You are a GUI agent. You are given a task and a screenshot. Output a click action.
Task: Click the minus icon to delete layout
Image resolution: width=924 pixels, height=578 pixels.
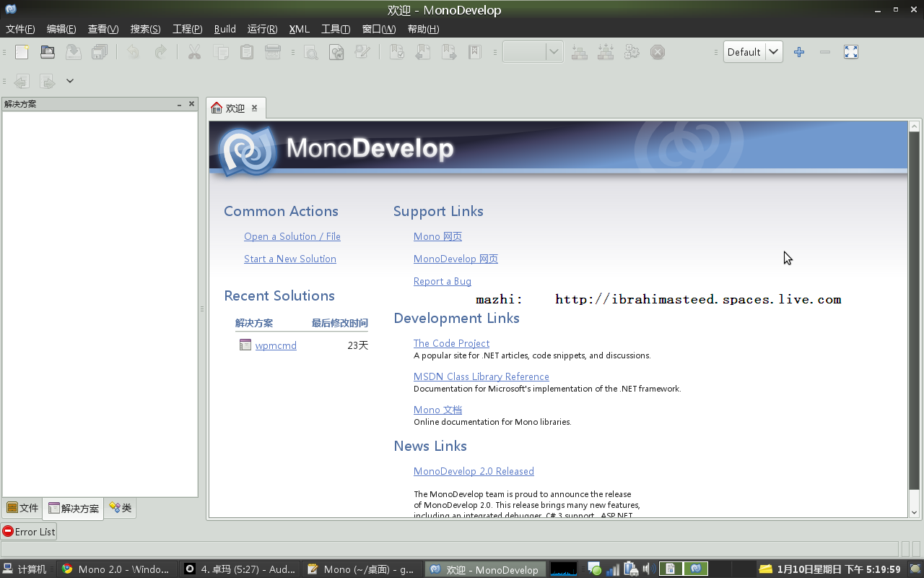click(x=825, y=52)
